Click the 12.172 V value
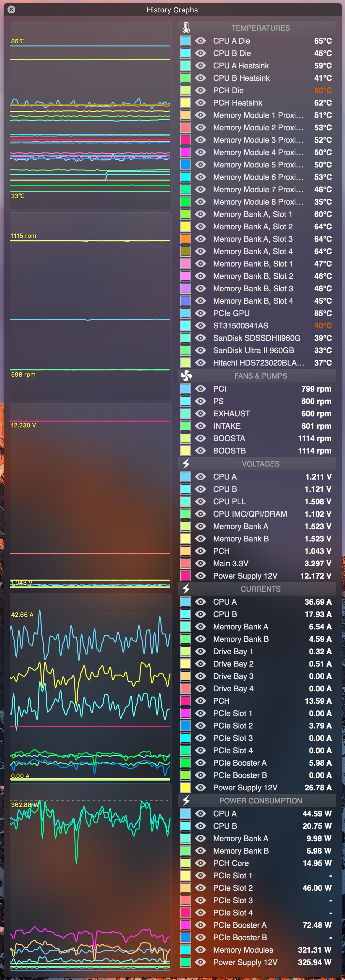This screenshot has height=980, width=345. click(x=316, y=576)
